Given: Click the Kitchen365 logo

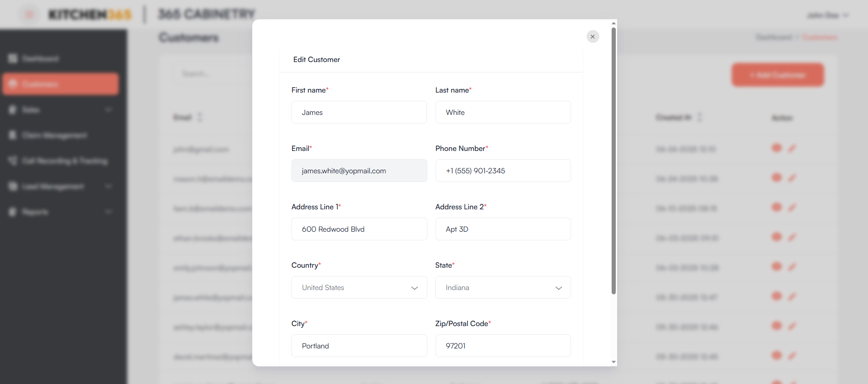Looking at the screenshot, I should coord(90,15).
